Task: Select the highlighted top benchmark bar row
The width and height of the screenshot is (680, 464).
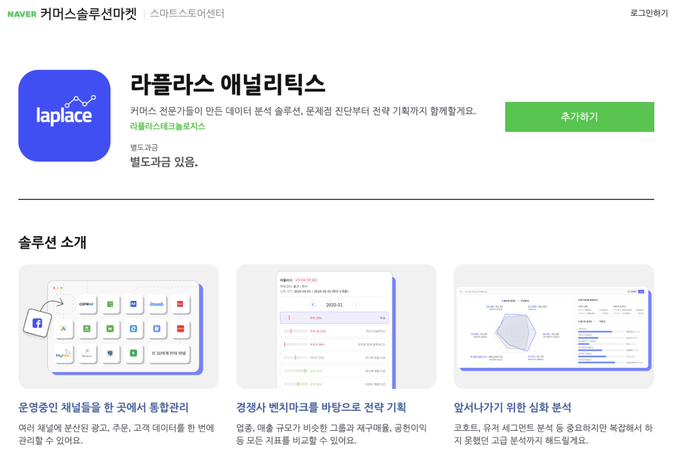Action: 334,318
